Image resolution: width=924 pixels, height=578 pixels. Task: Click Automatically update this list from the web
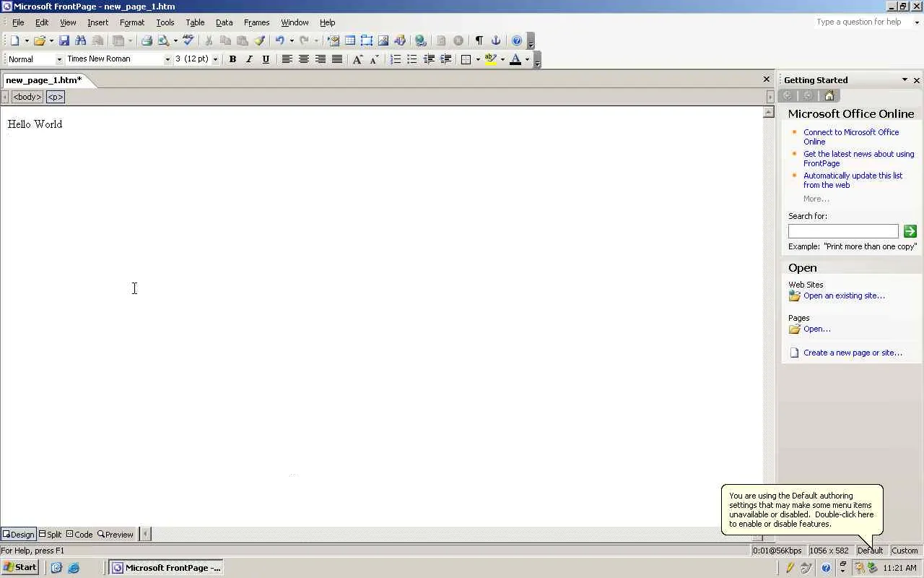tap(853, 180)
